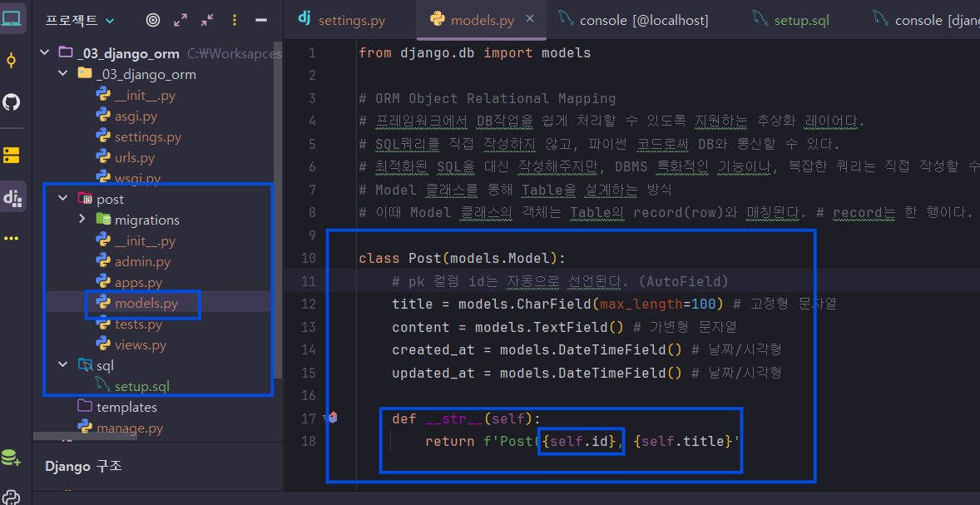
Task: Expand all project tree items
Action: click(181, 20)
